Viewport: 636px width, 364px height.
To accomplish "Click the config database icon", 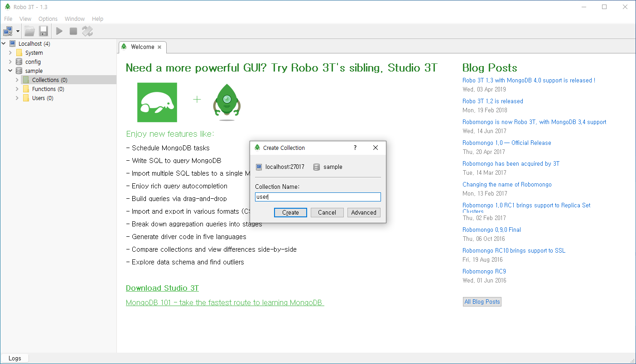I will click(x=19, y=62).
